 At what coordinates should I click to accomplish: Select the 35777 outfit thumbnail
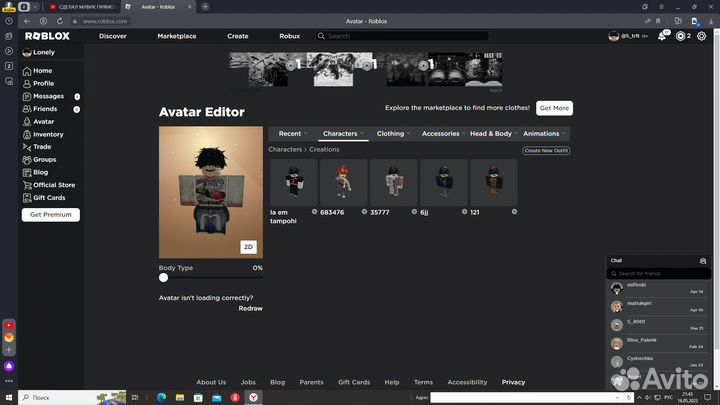tap(394, 182)
